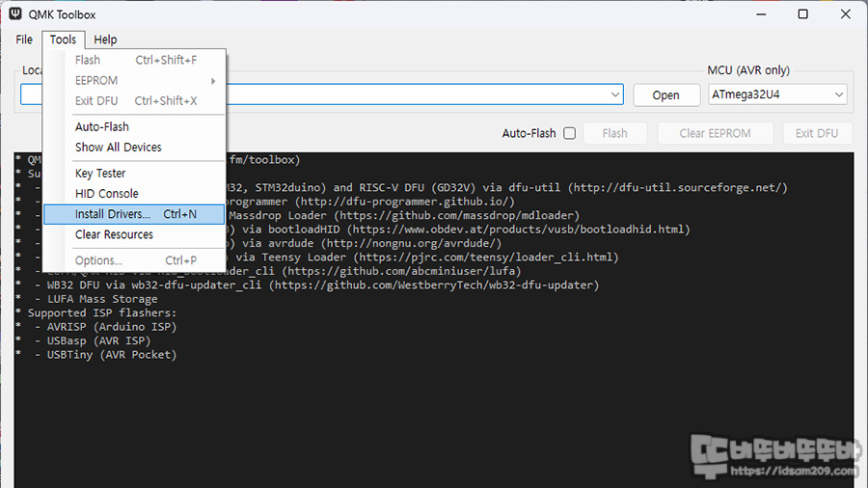The image size is (868, 488).
Task: Click the Clear EEPROM button
Action: tap(716, 133)
